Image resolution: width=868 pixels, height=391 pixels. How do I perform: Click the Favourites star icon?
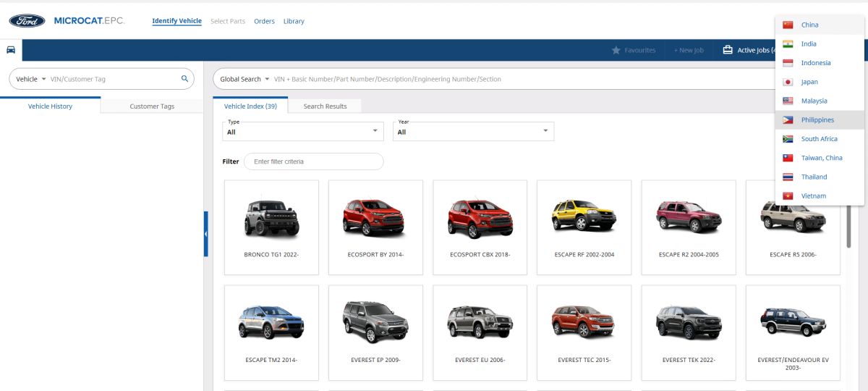pyautogui.click(x=616, y=50)
